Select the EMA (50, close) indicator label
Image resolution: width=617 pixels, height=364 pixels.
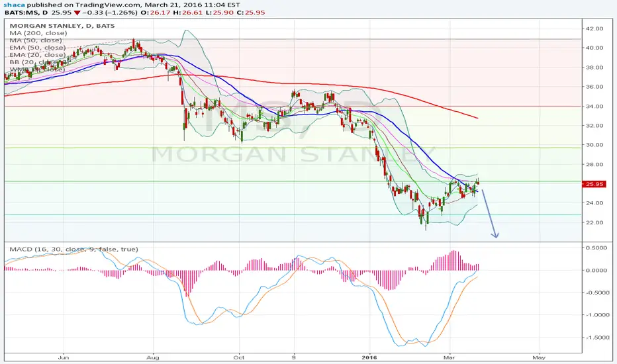tap(37, 48)
